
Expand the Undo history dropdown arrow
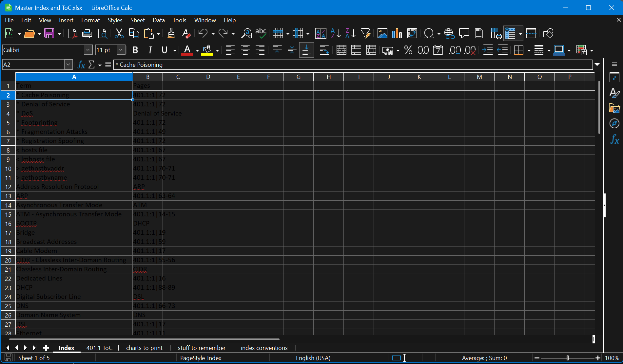click(213, 34)
